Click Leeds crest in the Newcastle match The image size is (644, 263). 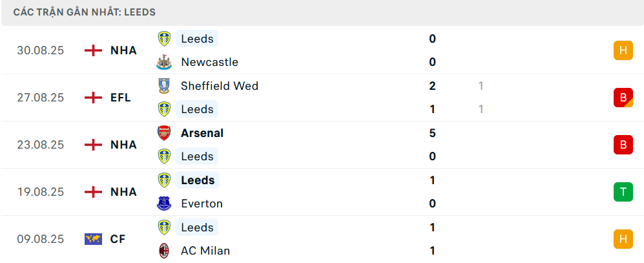(164, 39)
